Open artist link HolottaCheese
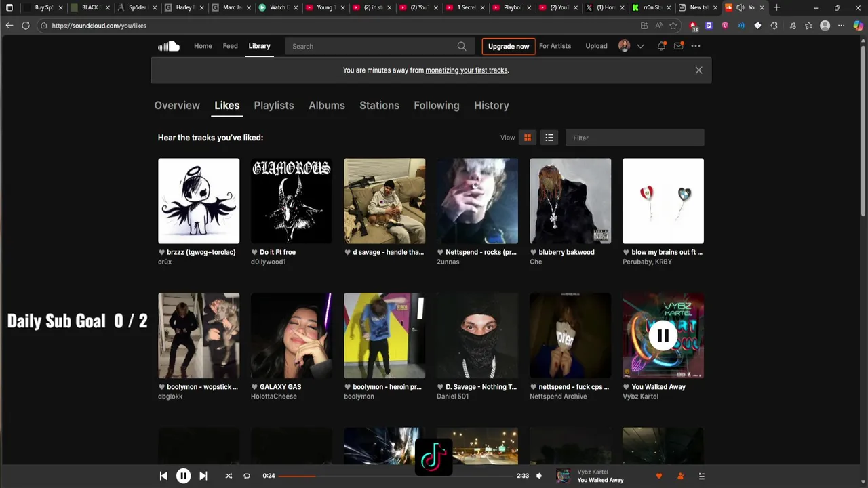This screenshot has width=868, height=488. 273,396
